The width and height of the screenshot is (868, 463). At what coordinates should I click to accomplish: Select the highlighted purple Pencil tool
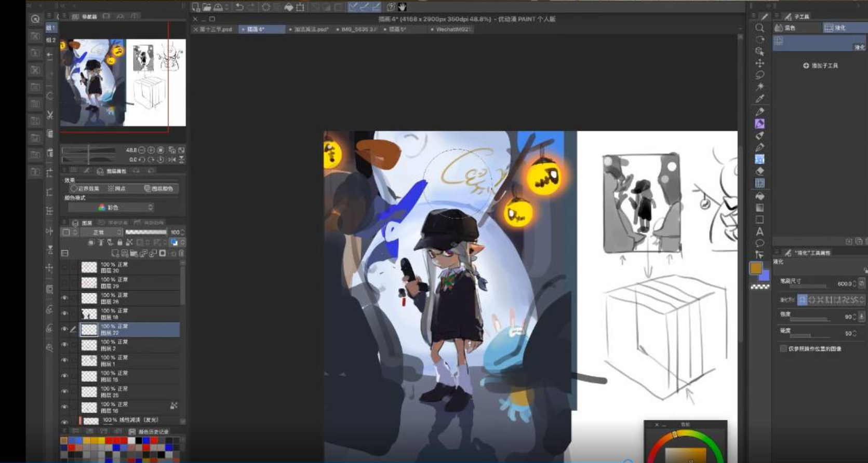point(759,124)
